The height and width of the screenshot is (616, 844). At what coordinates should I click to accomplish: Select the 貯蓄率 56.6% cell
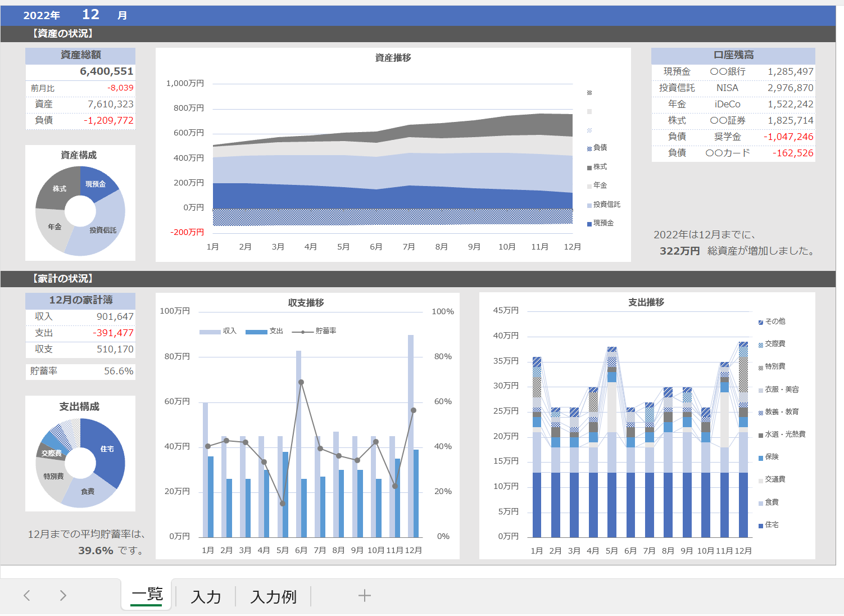(80, 372)
